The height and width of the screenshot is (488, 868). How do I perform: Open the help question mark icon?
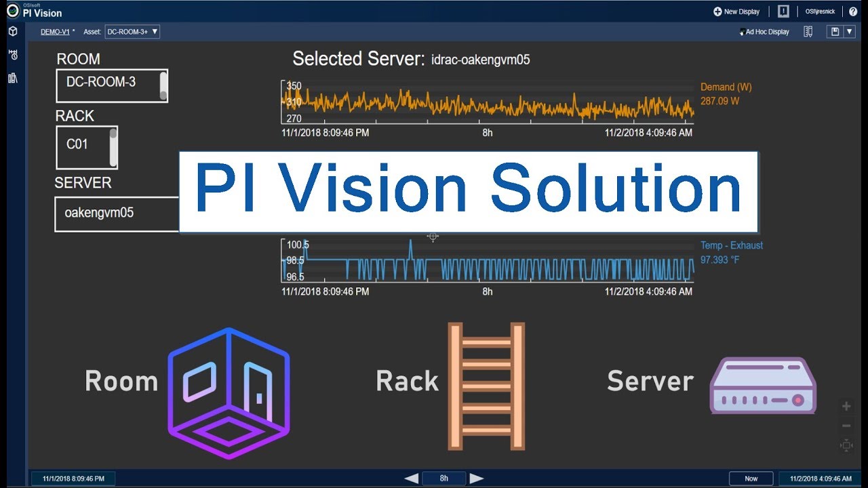[853, 12]
